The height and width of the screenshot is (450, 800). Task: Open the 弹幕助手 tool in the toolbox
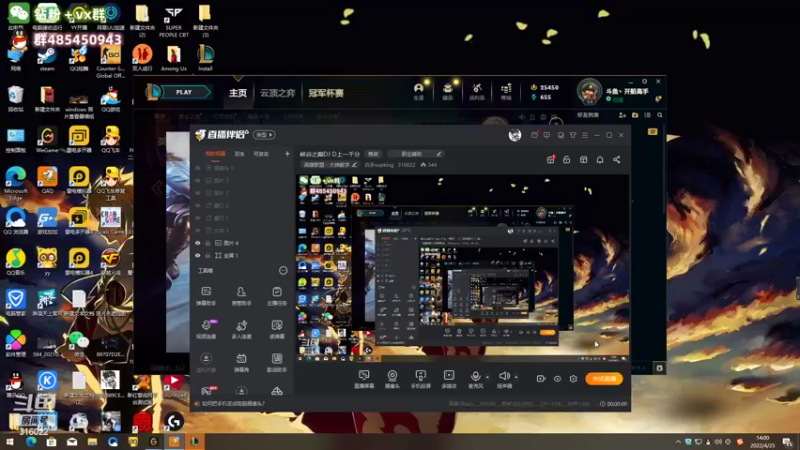click(x=206, y=295)
